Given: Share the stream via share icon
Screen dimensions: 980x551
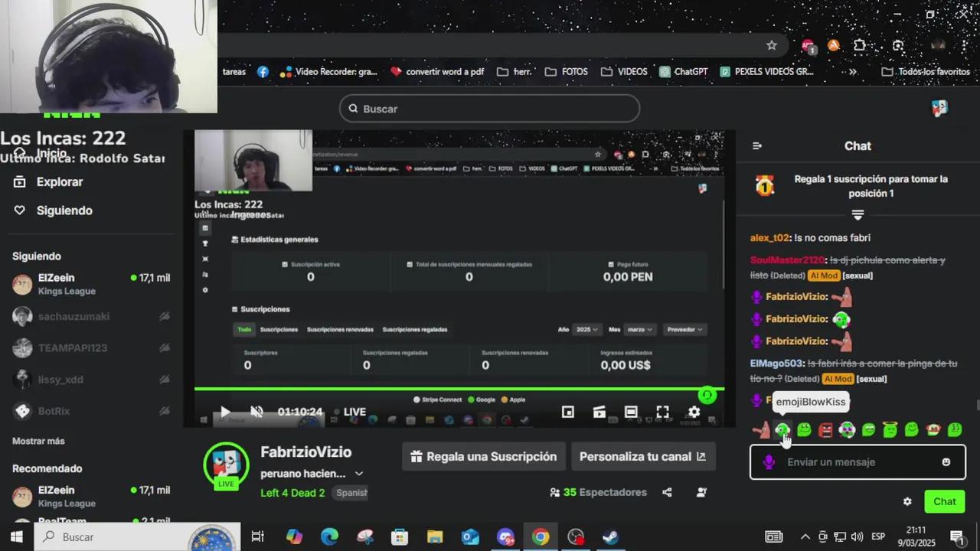Looking at the screenshot, I should pyautogui.click(x=667, y=492).
